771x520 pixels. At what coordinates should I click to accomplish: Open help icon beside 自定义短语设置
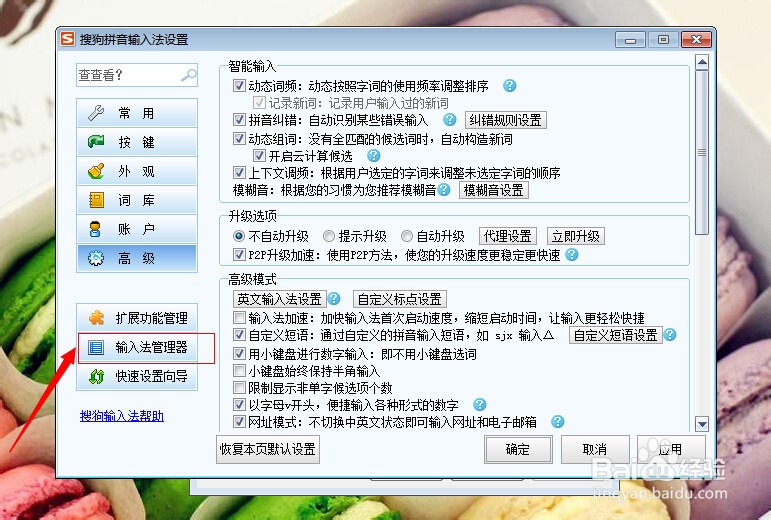pos(670,335)
